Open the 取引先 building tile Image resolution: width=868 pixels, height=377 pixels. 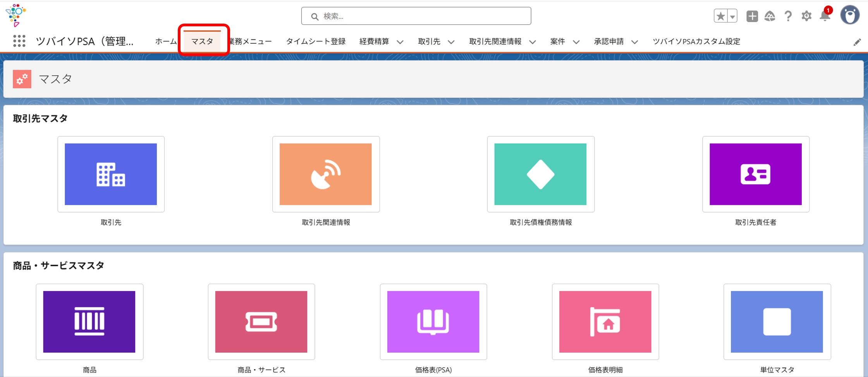coord(111,174)
